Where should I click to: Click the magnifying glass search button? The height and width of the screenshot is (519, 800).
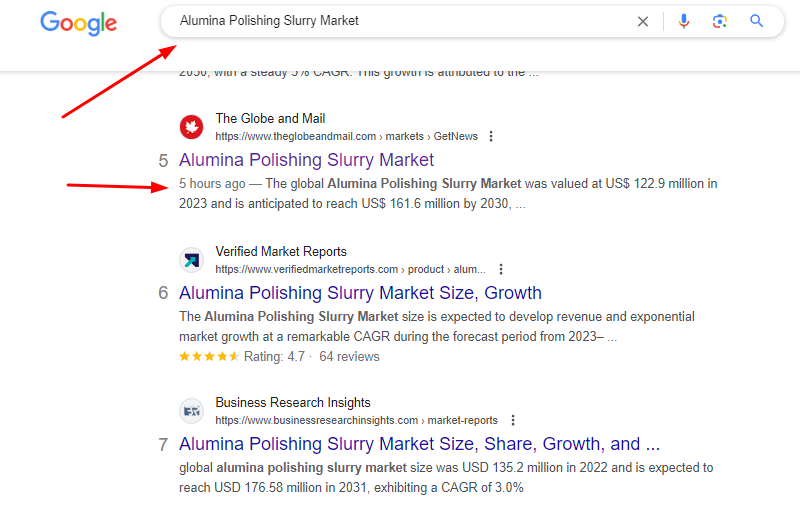click(756, 21)
